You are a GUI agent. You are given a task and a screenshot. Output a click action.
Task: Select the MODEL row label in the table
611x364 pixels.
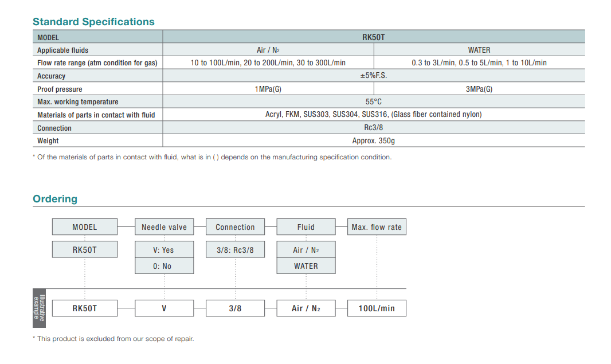pyautogui.click(x=48, y=37)
